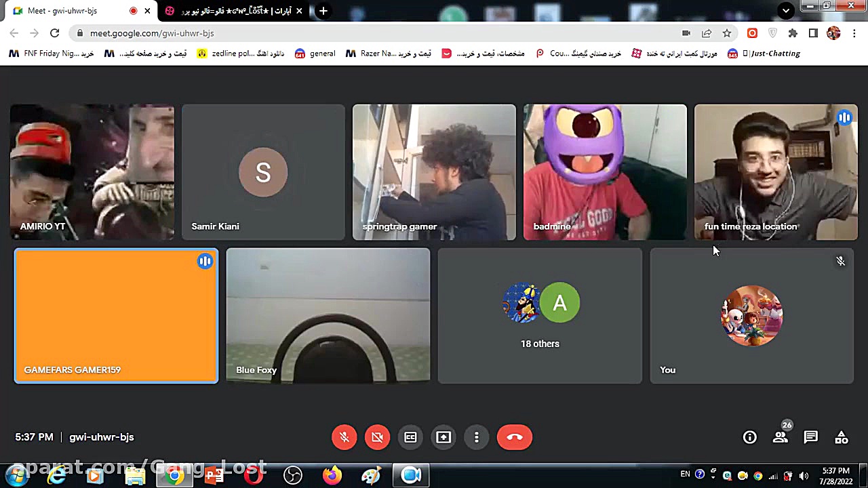Click your own 'You' tile
868x488 pixels.
coord(752,316)
